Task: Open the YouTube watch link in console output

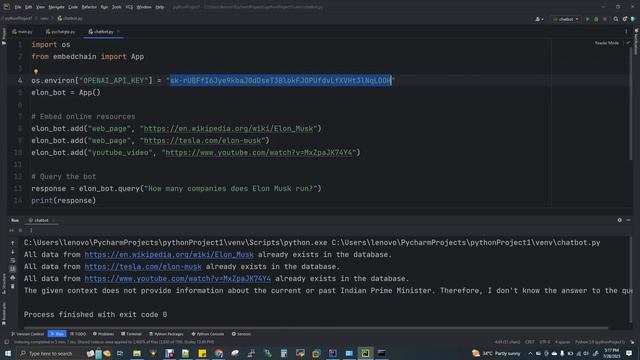Action: (178, 279)
